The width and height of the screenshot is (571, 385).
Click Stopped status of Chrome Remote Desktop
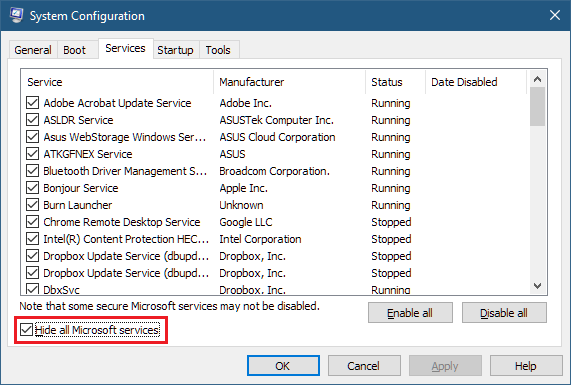[x=391, y=222]
